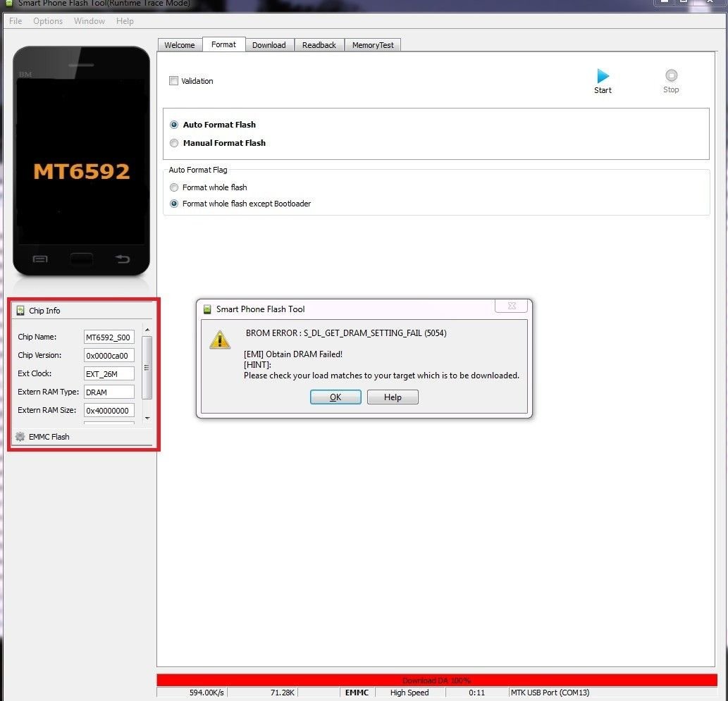The height and width of the screenshot is (701, 728).
Task: Click the phone's back key icon
Action: pyautogui.click(x=123, y=259)
